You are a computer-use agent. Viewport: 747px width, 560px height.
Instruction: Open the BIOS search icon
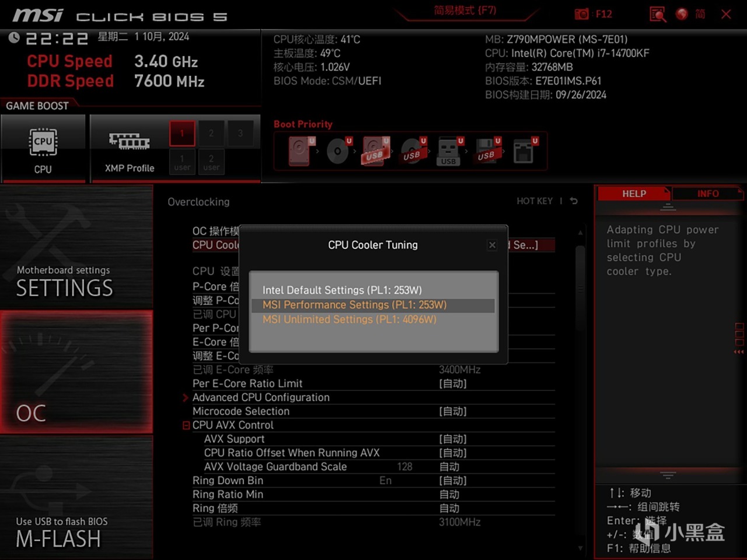(658, 14)
